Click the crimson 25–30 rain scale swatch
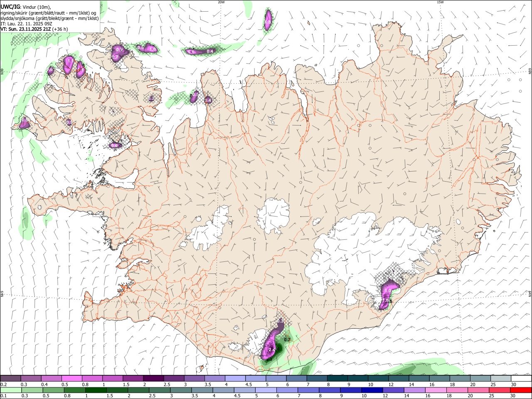Viewport: 532px width, 399px height. click(499, 390)
